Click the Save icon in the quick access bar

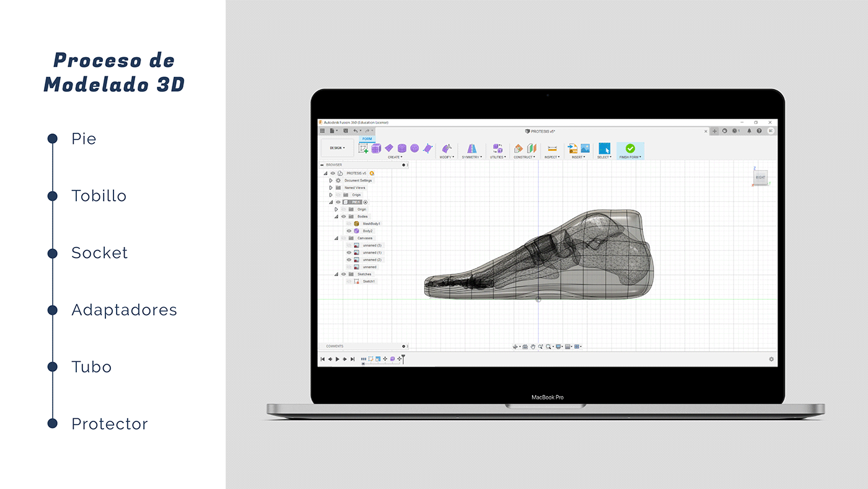(345, 131)
